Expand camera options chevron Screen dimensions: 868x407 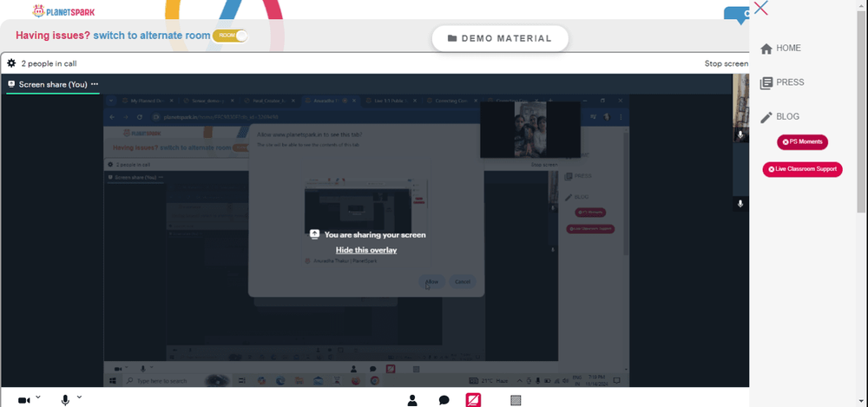click(x=37, y=397)
